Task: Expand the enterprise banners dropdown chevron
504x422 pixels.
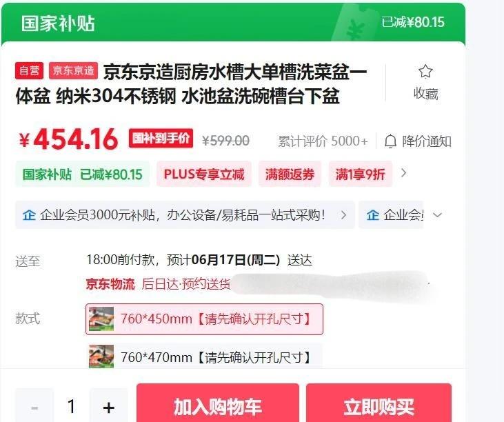Action: click(437, 214)
